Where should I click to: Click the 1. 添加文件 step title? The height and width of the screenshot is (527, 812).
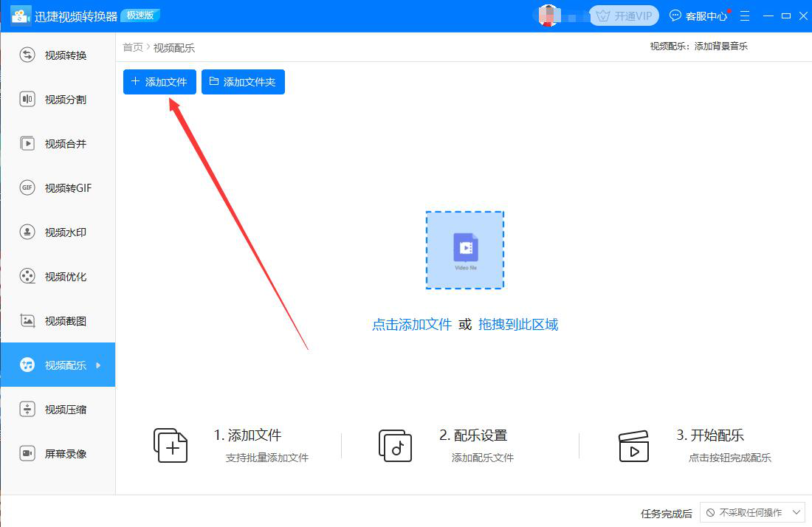pyautogui.click(x=247, y=435)
